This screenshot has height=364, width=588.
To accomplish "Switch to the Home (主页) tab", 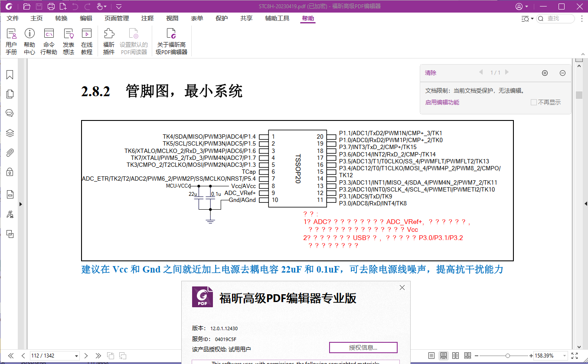I will [36, 19].
